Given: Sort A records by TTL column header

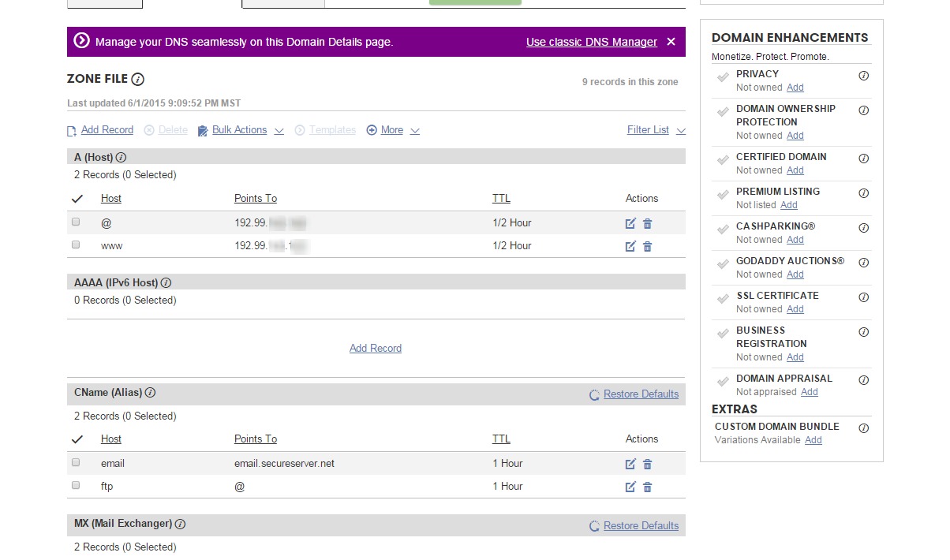Looking at the screenshot, I should point(501,199).
